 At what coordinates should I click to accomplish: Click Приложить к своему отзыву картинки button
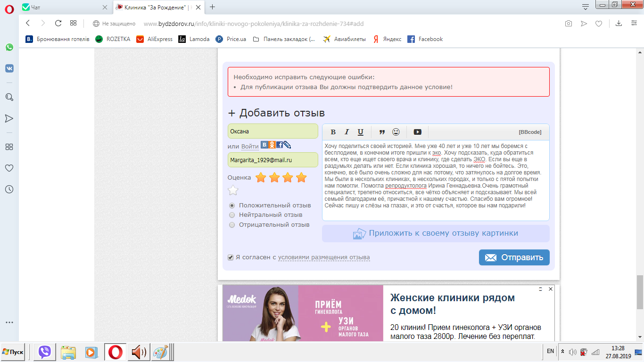pos(436,233)
